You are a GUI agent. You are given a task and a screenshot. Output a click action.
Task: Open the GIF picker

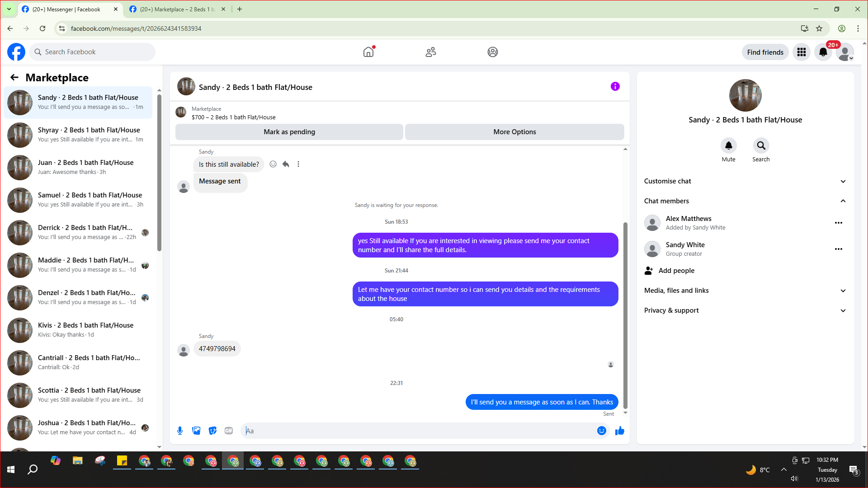coord(229,431)
